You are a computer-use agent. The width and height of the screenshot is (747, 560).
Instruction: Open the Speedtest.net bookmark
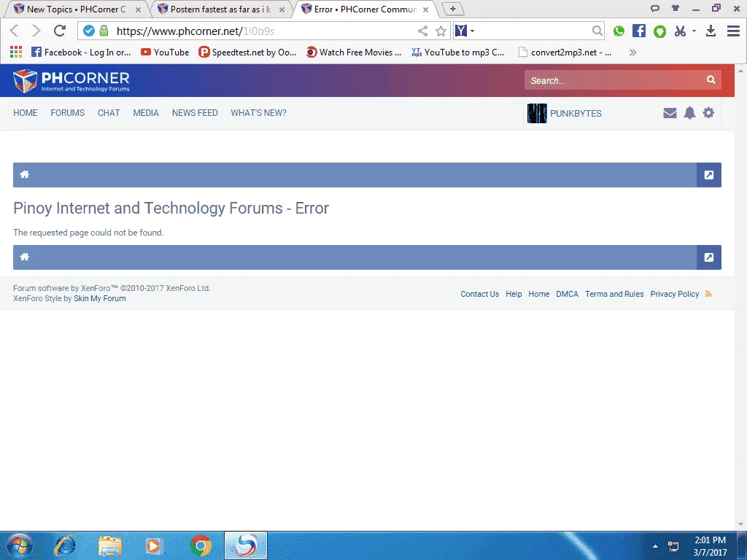tap(247, 52)
